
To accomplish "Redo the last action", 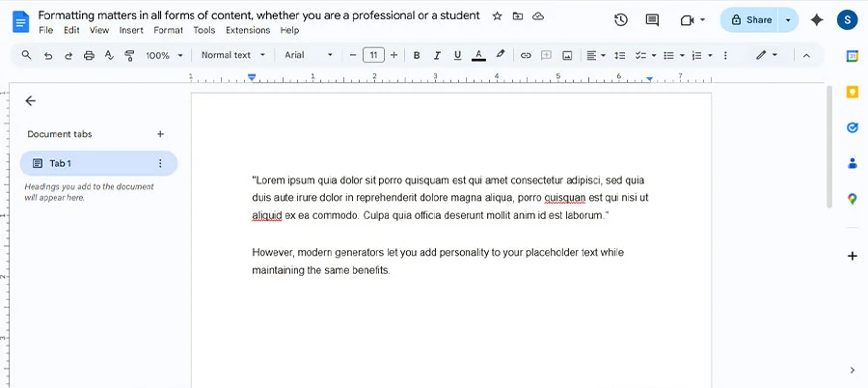I will coord(68,55).
